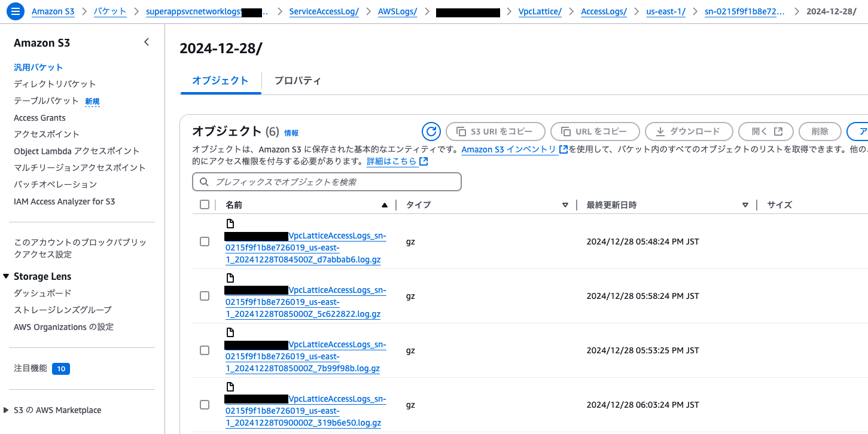Click the 削除 button
The height and width of the screenshot is (434, 868).
point(820,132)
